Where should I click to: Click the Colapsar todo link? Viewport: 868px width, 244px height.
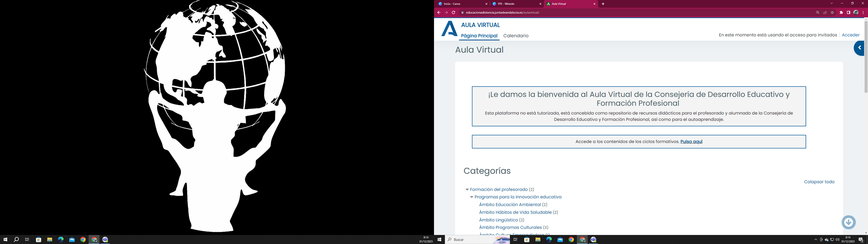click(819, 182)
